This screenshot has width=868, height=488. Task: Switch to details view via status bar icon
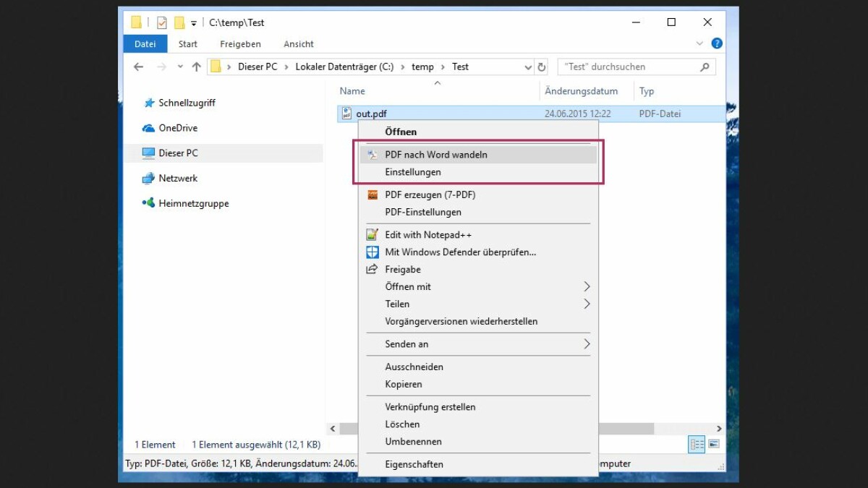(x=696, y=444)
